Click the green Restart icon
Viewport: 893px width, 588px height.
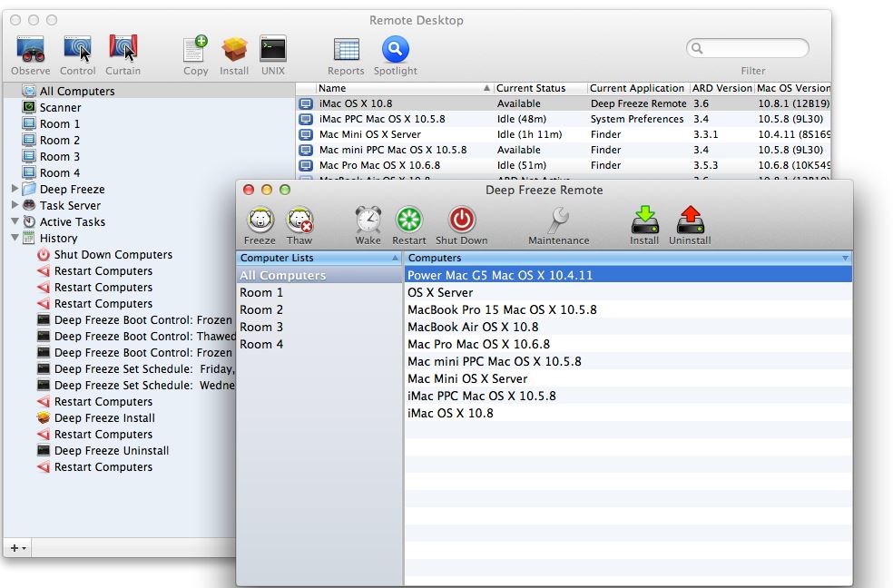(409, 220)
